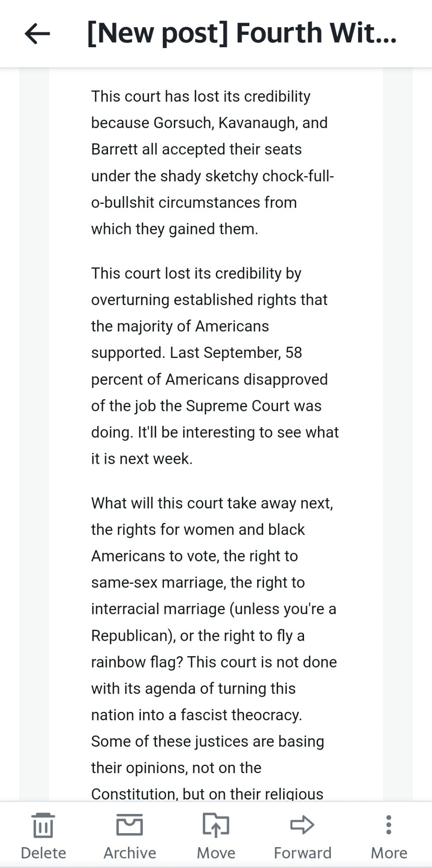The width and height of the screenshot is (432, 868).
Task: Tap the '[New post] Fourth Wit...' subject title
Action: click(242, 34)
